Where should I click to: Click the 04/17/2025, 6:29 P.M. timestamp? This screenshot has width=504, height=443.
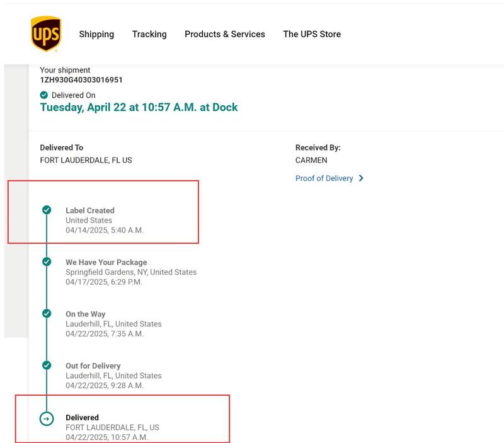[104, 282]
